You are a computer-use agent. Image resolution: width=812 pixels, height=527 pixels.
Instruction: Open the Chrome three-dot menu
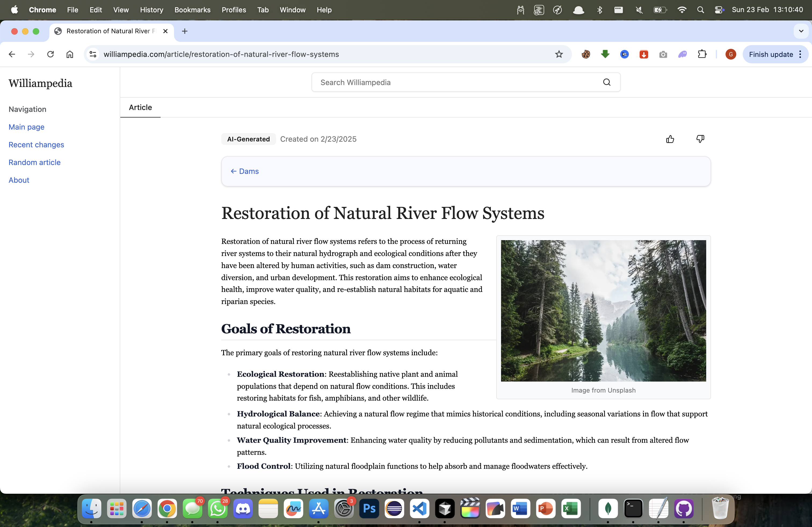click(x=800, y=54)
